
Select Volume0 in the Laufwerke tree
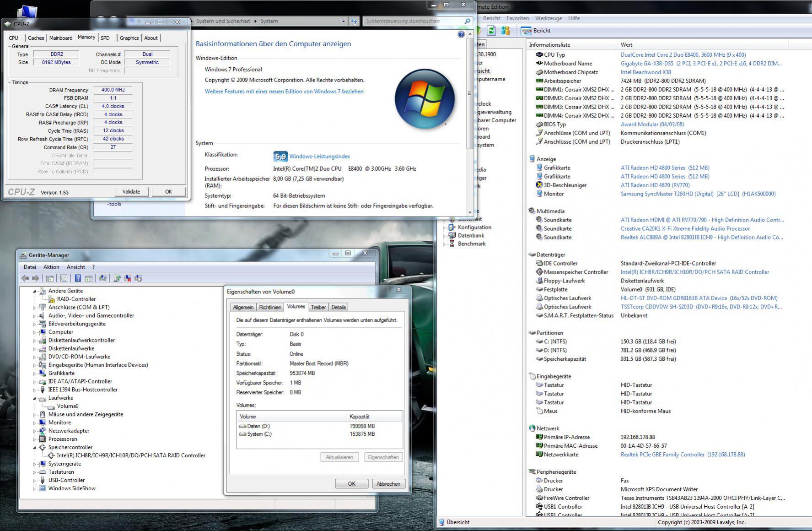[67, 406]
